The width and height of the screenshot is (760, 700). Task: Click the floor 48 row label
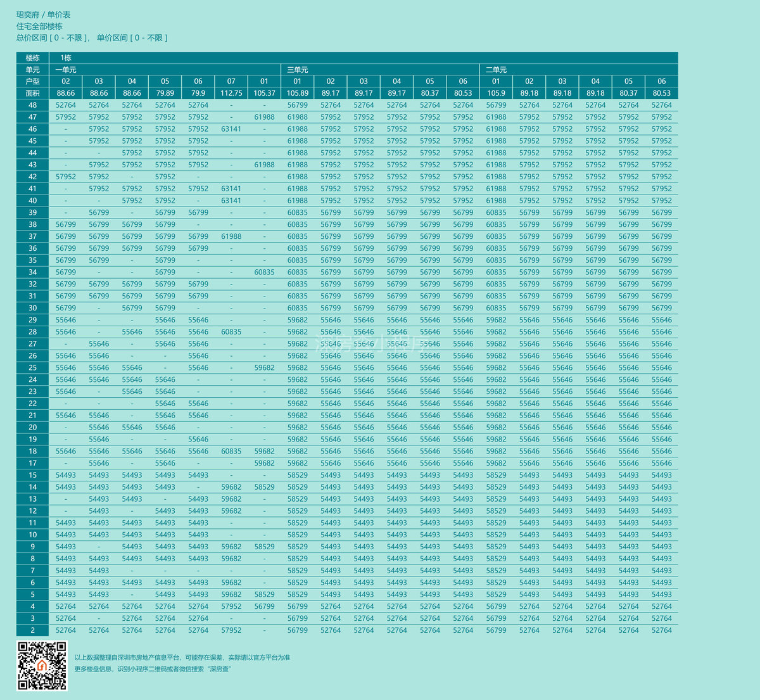[32, 105]
